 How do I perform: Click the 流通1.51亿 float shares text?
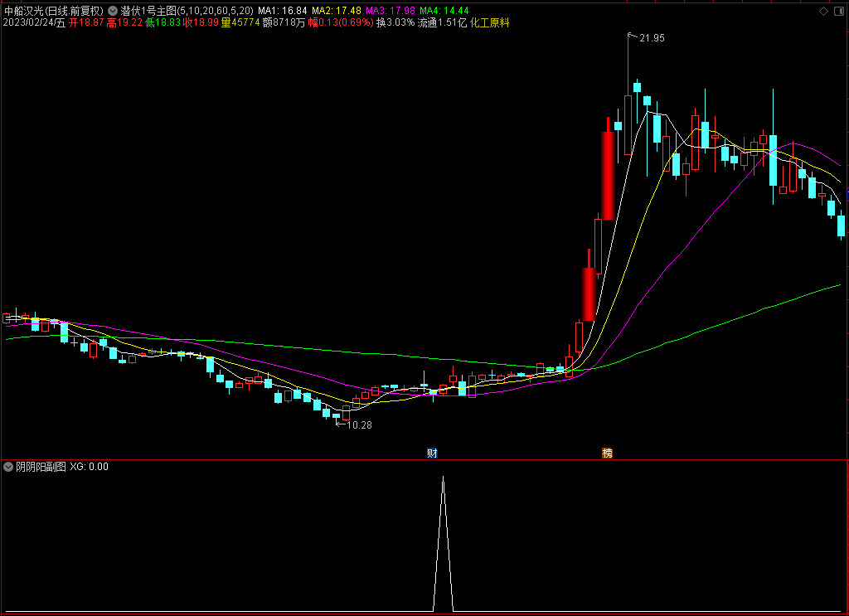coord(442,22)
